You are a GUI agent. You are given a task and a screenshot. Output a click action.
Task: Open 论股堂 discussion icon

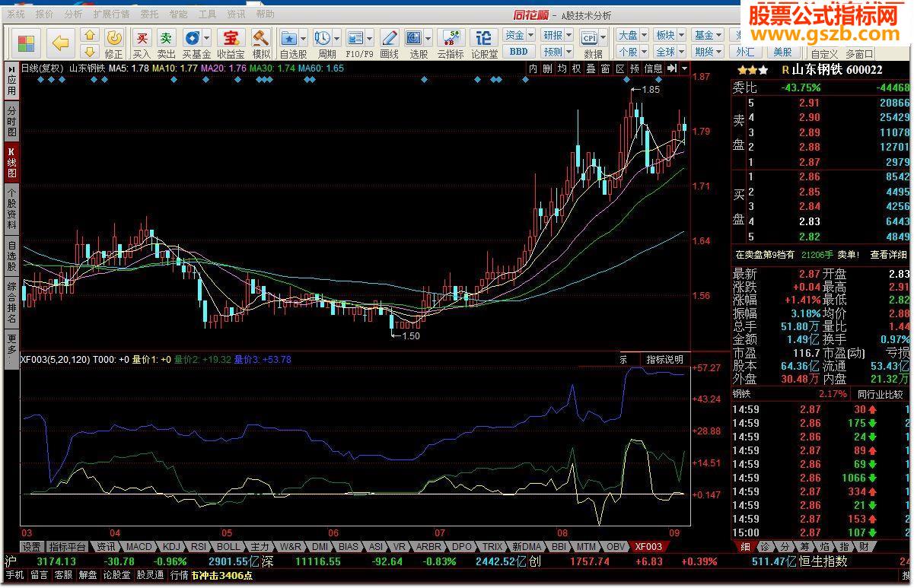point(484,43)
